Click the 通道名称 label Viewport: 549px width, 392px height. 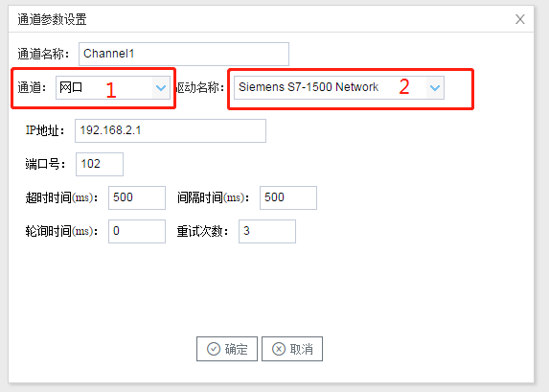tap(43, 54)
